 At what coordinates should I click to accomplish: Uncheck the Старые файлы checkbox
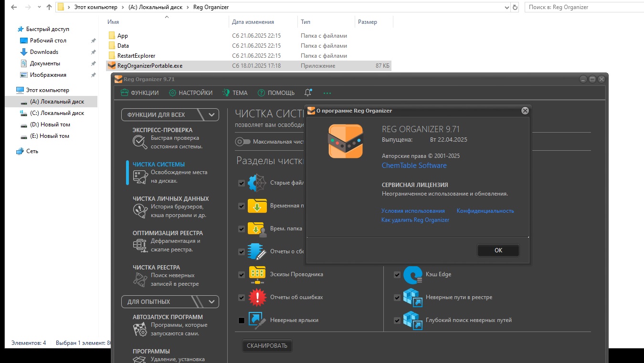click(242, 183)
